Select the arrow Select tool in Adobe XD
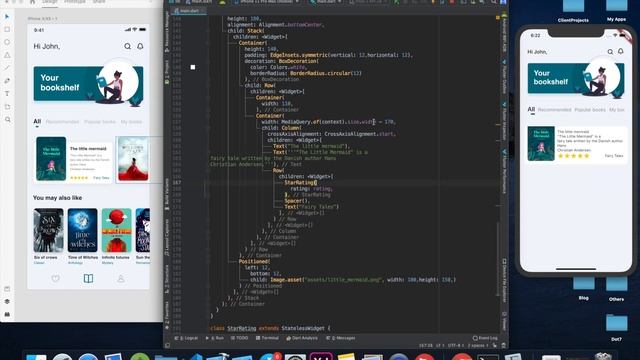This screenshot has width=640, height=360. pos(7,16)
